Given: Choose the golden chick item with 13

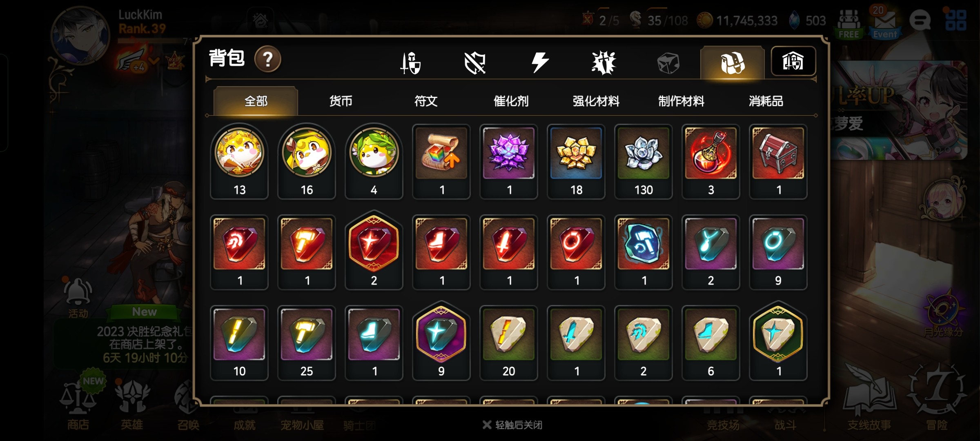Looking at the screenshot, I should (x=239, y=162).
